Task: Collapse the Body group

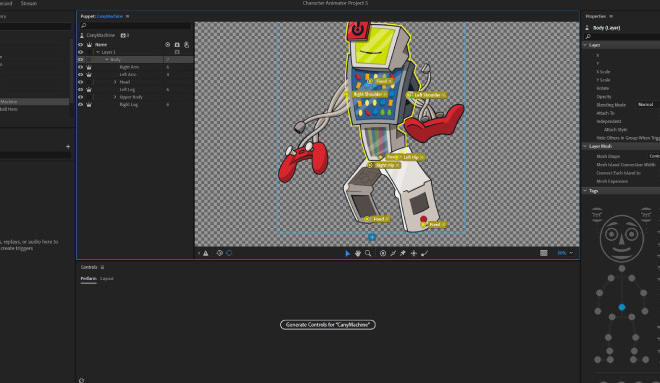Action: (x=107, y=60)
